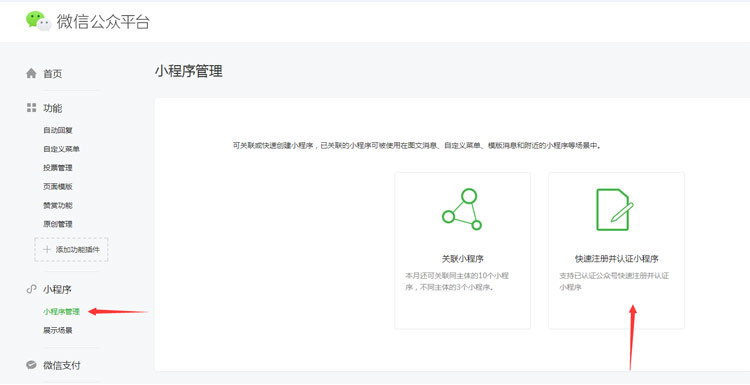Click the 本月还可关联 description text

[457, 282]
